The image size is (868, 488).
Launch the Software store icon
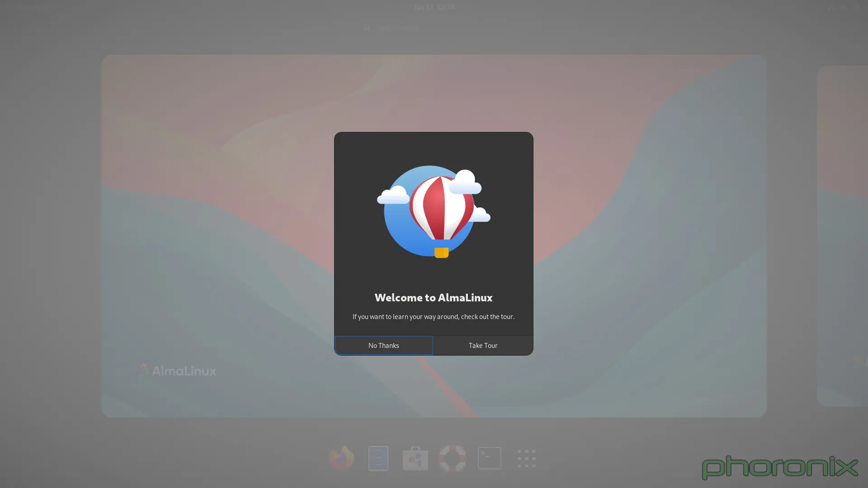point(415,458)
